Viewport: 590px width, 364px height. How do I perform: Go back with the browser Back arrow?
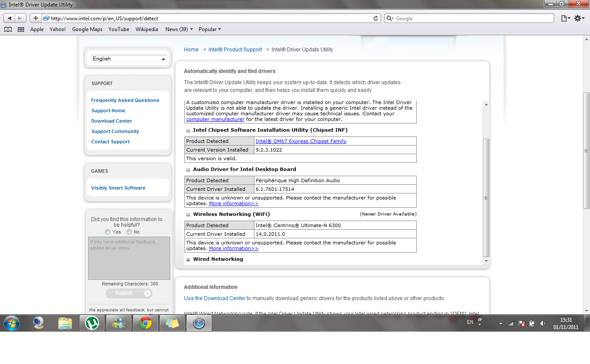(10, 18)
